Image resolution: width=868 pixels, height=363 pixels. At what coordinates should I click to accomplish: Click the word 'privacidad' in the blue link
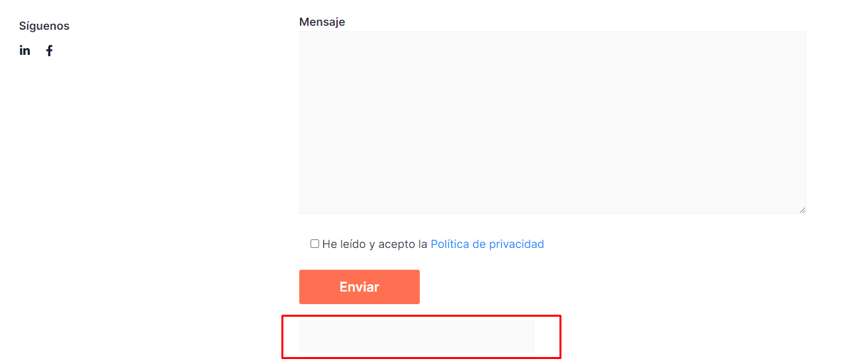click(x=516, y=244)
